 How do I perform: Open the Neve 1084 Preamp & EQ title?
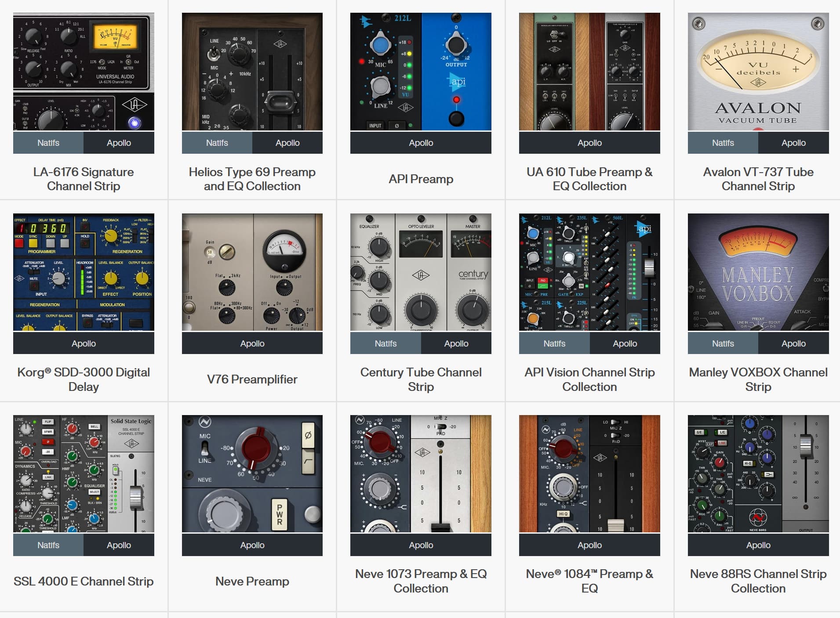click(x=589, y=581)
